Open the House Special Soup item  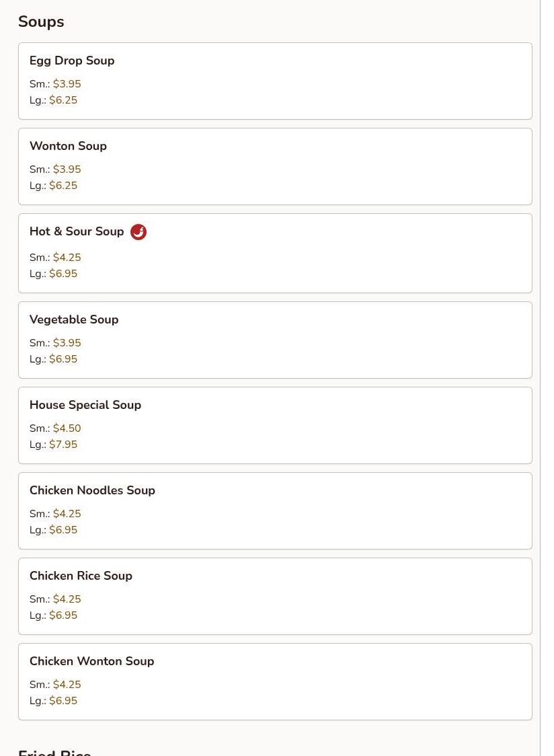click(275, 425)
